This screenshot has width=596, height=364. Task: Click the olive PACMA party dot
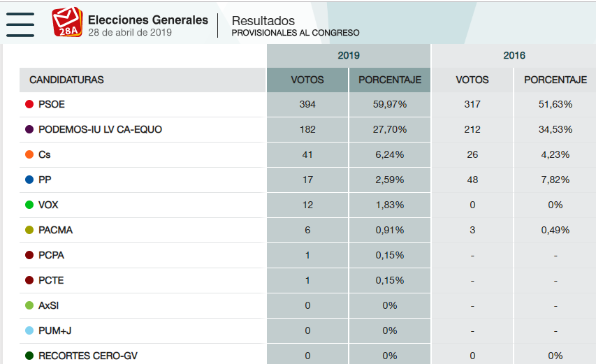click(x=29, y=230)
